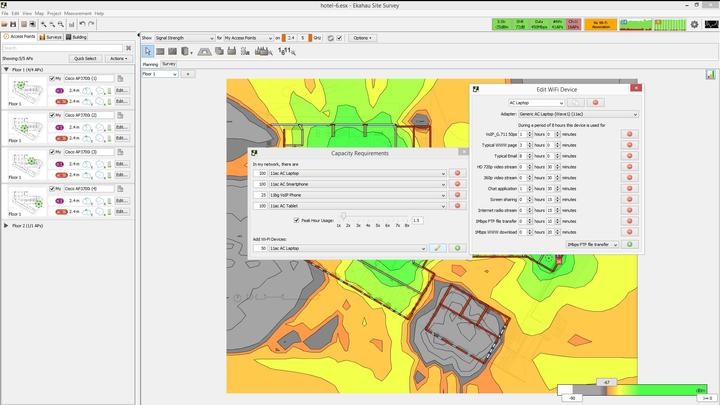The image size is (720, 405).
Task: Collapse the Floor 1 (4/4 APs) group
Action: (x=6, y=70)
